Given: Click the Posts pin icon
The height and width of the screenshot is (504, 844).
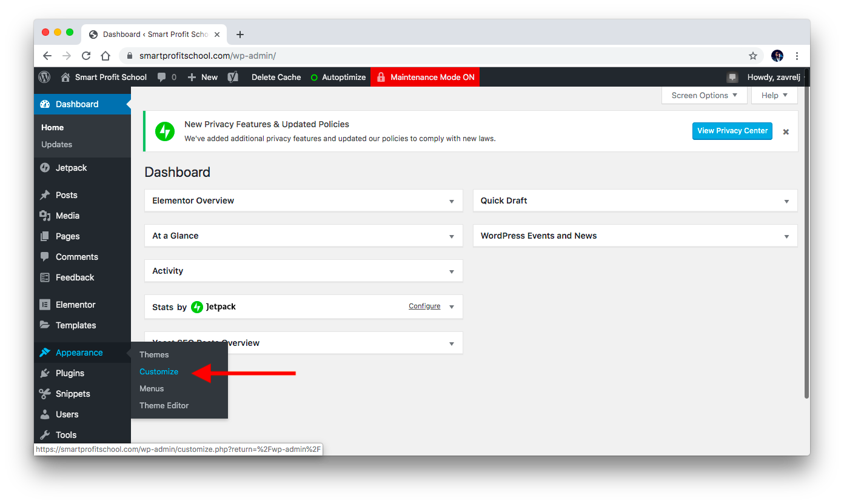Looking at the screenshot, I should pos(45,195).
